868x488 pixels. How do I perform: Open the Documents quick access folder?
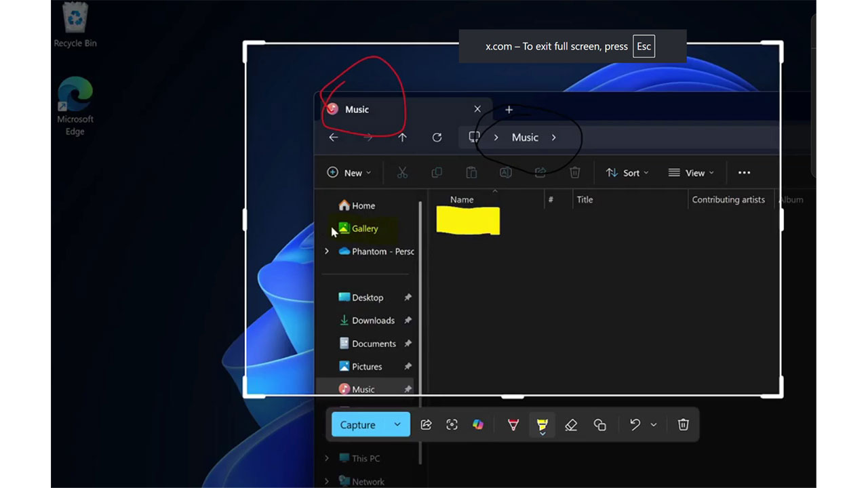pyautogui.click(x=368, y=344)
